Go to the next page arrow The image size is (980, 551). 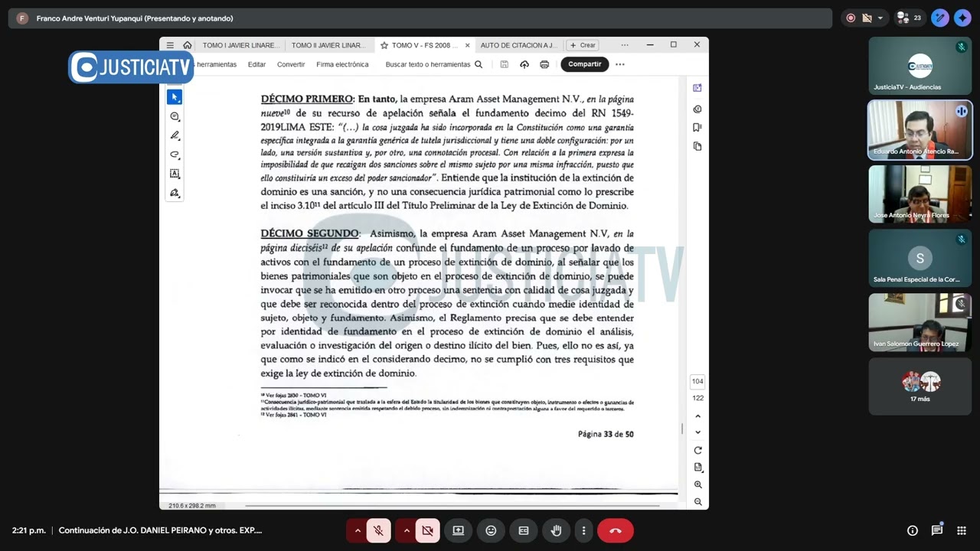coord(697,432)
